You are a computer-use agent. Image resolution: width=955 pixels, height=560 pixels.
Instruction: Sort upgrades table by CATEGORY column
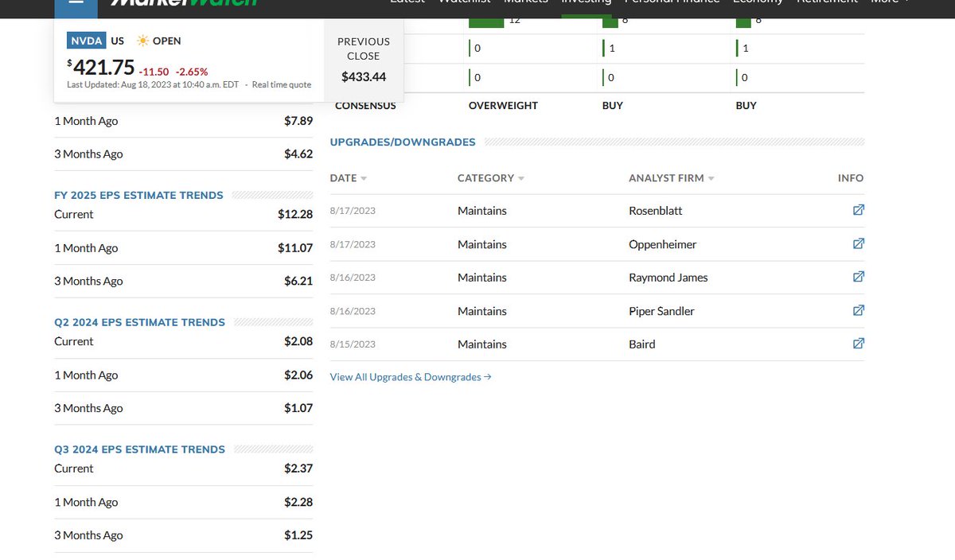click(491, 178)
